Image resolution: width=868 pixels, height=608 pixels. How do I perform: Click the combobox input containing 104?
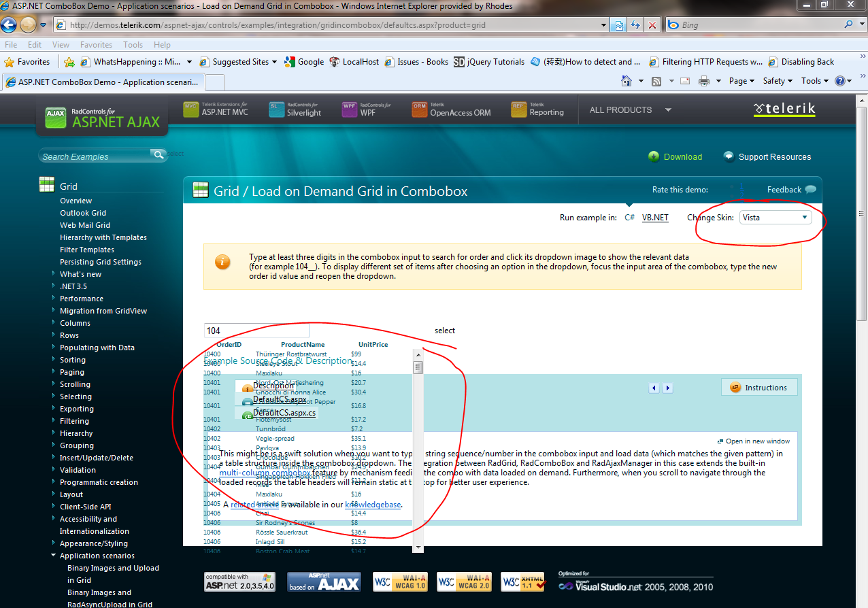click(256, 331)
